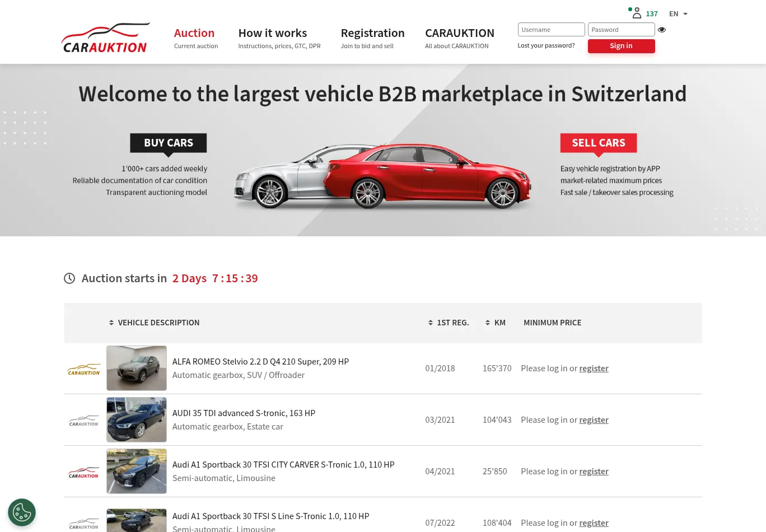Screen dimensions: 766x532
Task: Focus the Password input field
Action: coord(621,30)
